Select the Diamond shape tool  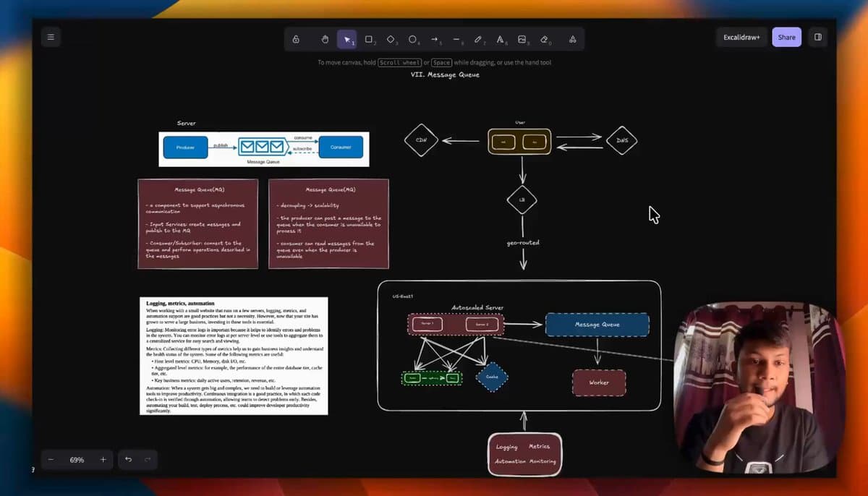391,39
